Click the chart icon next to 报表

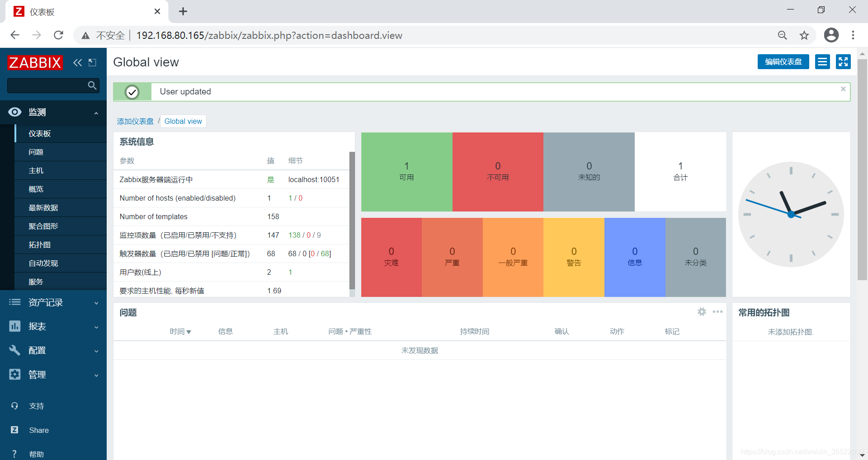coord(14,326)
